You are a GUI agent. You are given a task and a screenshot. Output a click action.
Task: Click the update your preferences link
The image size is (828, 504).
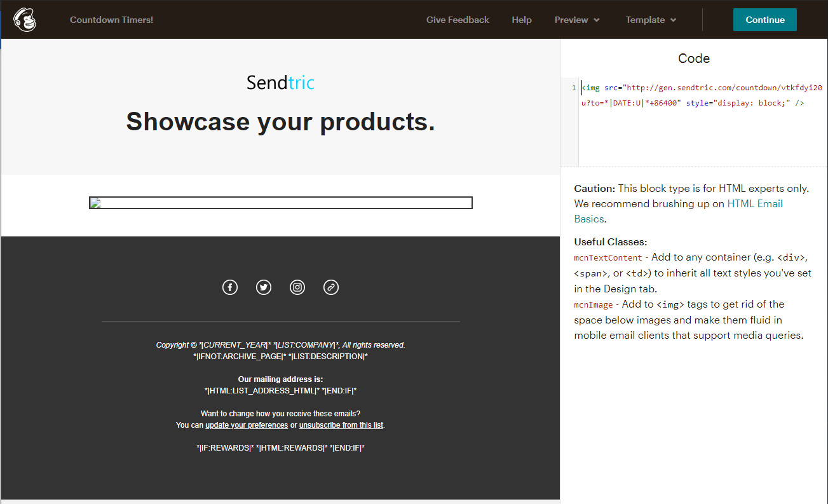[x=247, y=425]
